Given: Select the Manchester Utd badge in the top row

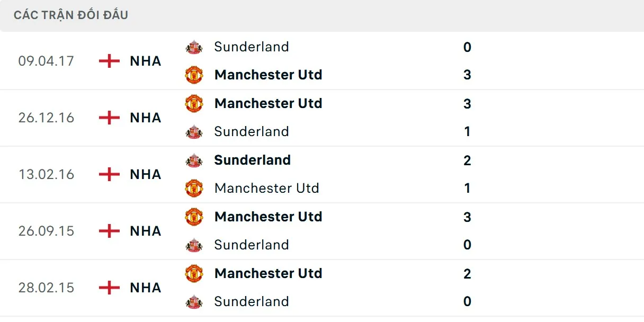Looking at the screenshot, I should (x=194, y=75).
